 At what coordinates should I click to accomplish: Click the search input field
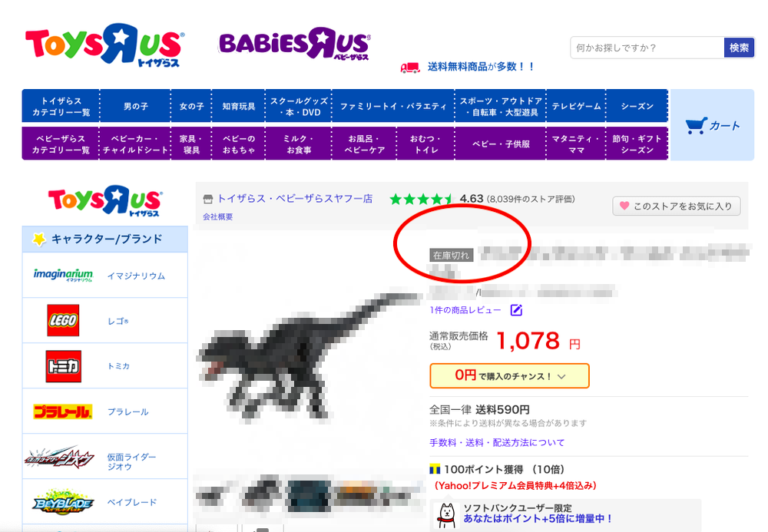pos(647,48)
